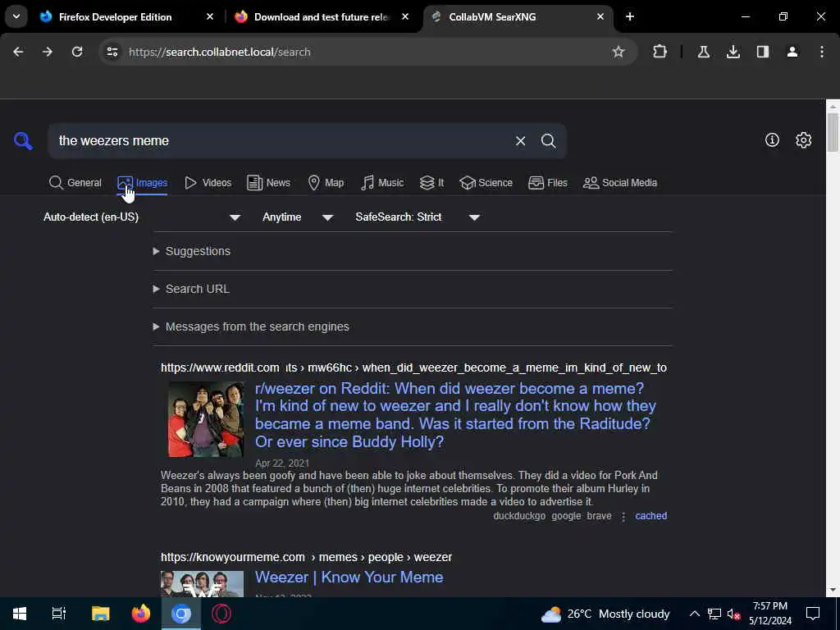Select the Music search category
The width and height of the screenshot is (840, 630).
(x=382, y=183)
